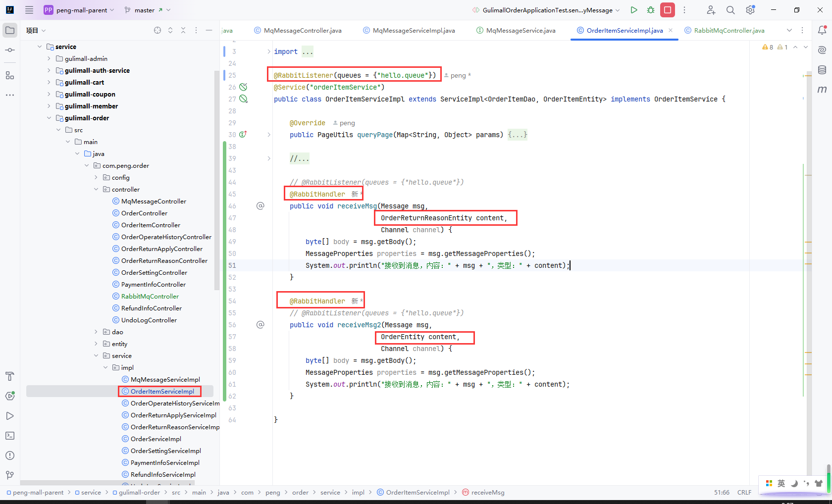832x504 pixels.
Task: Switch to MqMessageServiceImpl.java tab
Action: 409,30
